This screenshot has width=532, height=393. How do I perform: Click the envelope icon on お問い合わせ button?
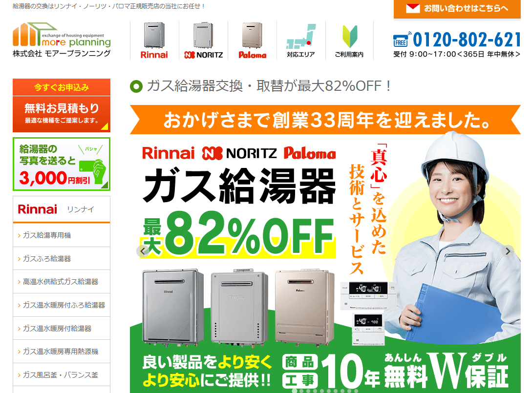coord(413,8)
